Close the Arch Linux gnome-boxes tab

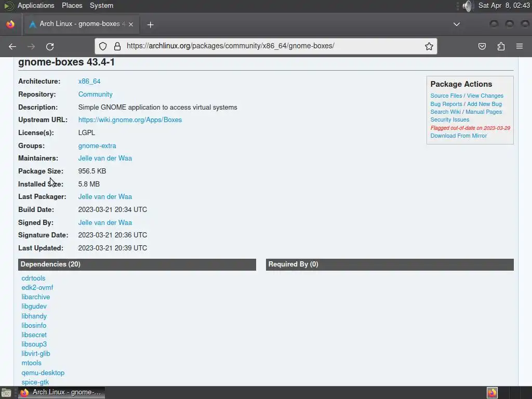(x=131, y=24)
